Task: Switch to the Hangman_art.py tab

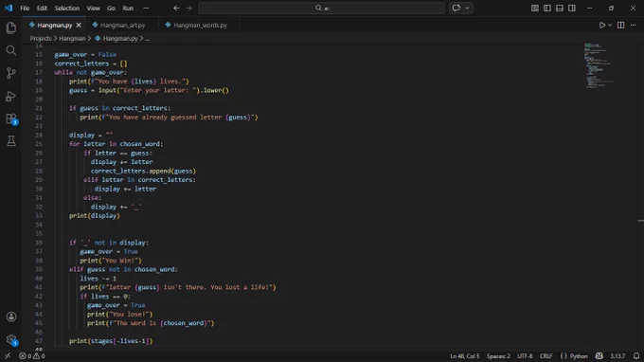Action: (x=122, y=25)
